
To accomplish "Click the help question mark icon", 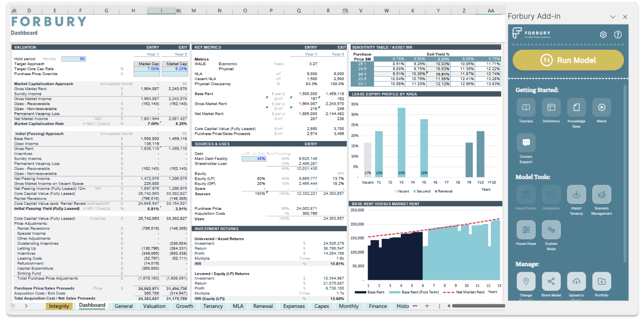I will point(619,34).
